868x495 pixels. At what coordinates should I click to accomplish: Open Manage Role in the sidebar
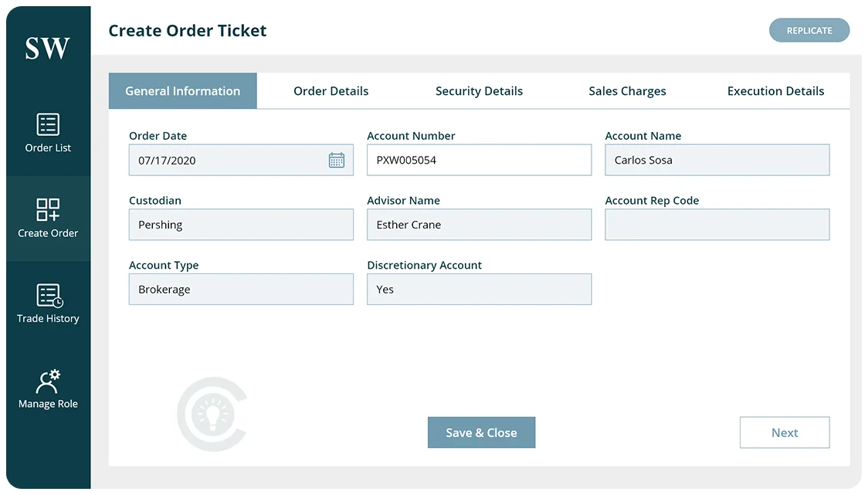(48, 388)
